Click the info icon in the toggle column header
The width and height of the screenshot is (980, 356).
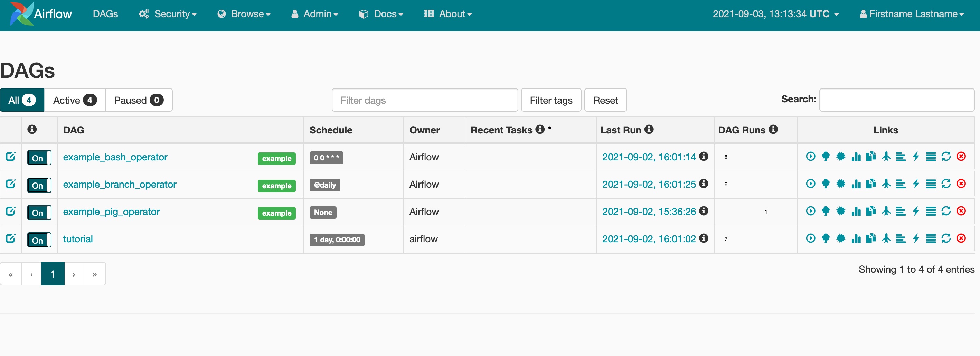point(32,129)
